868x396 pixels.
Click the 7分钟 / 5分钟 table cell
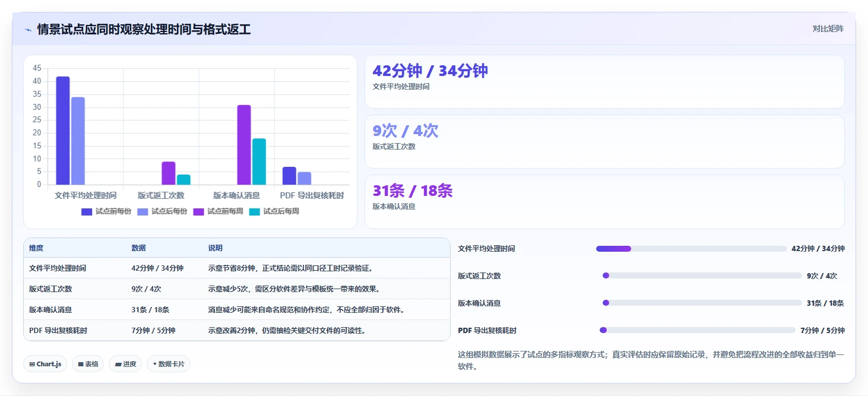153,331
